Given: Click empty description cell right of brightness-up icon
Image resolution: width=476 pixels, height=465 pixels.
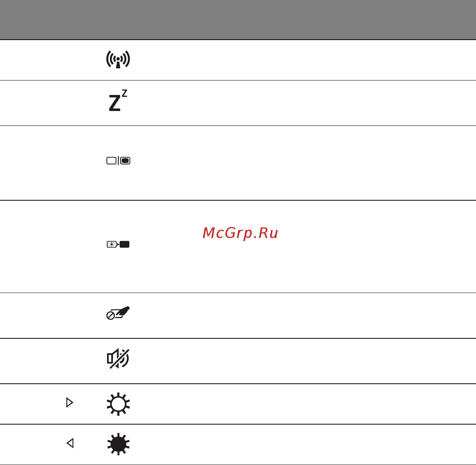Looking at the screenshot, I should point(305,404).
